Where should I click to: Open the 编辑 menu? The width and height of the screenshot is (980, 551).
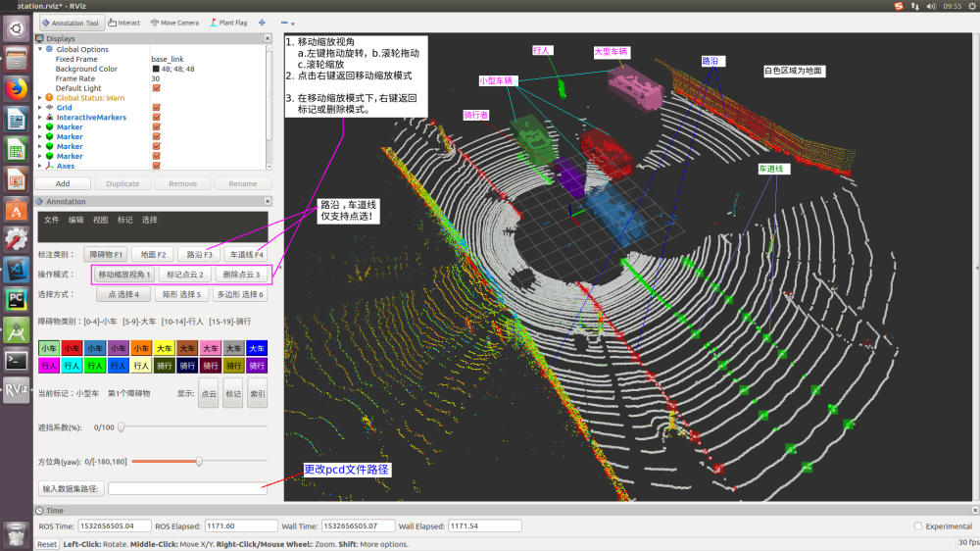[x=75, y=220]
